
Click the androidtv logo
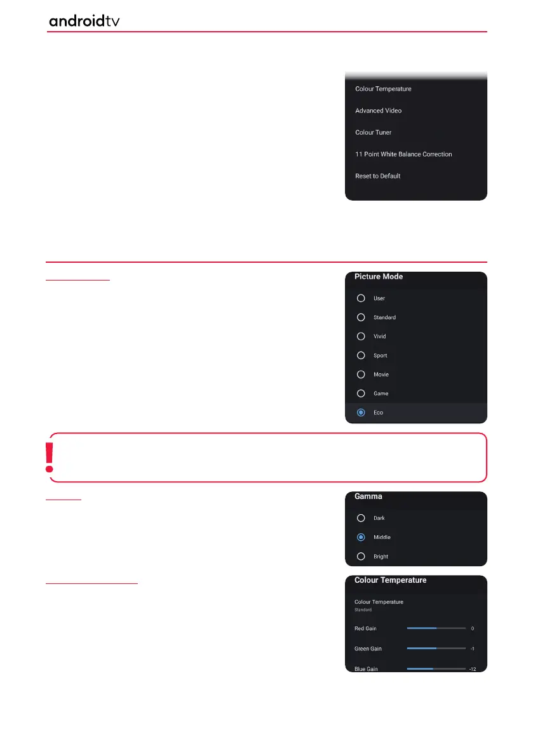point(84,21)
